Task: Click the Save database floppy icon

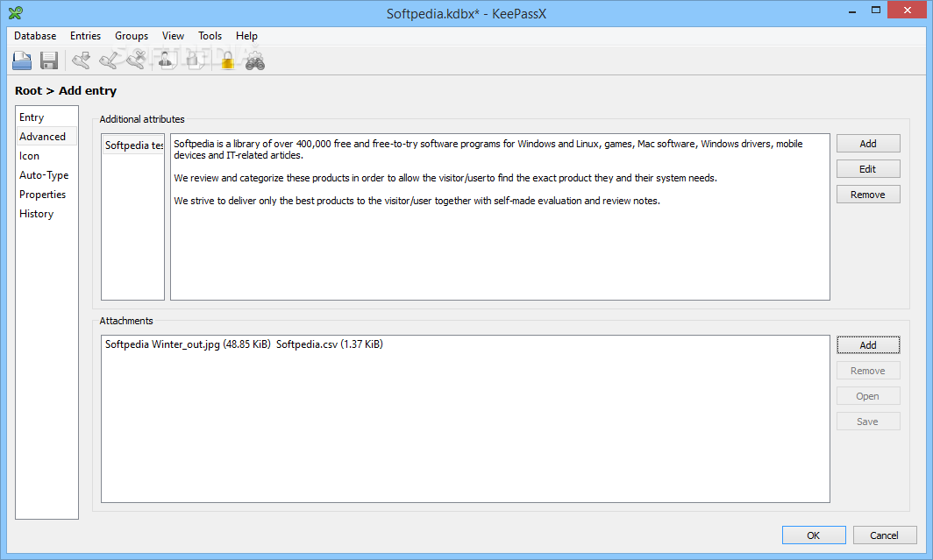Action: click(49, 60)
